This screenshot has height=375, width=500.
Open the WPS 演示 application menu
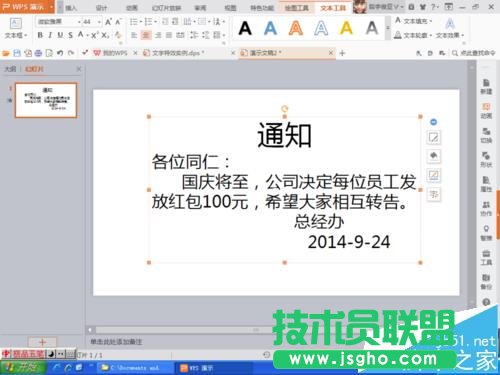point(27,7)
